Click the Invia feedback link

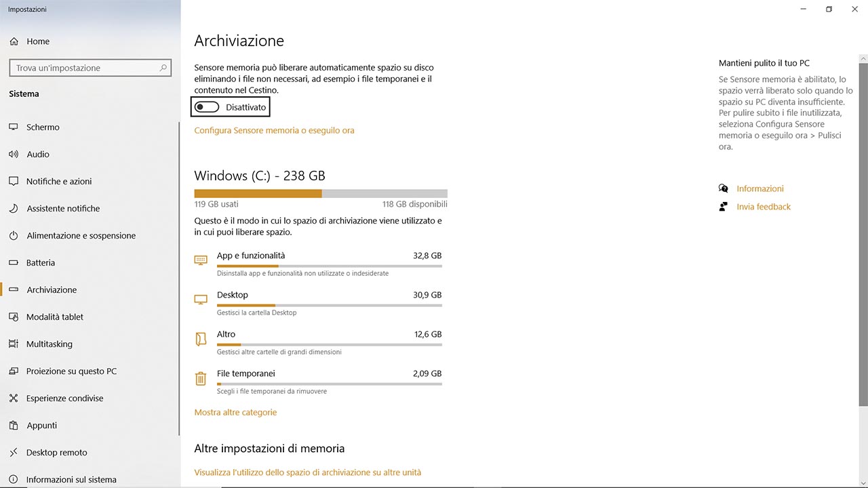764,207
